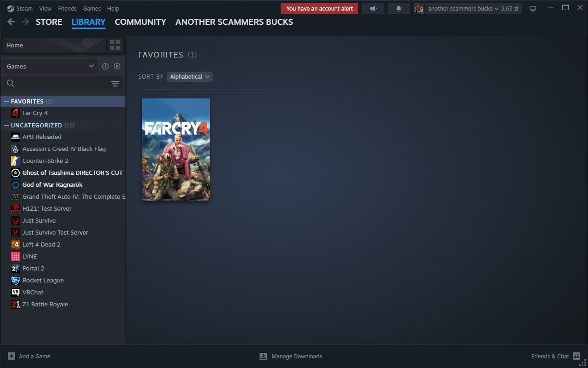Open the Games menu
588x368 pixels.
[x=92, y=9]
